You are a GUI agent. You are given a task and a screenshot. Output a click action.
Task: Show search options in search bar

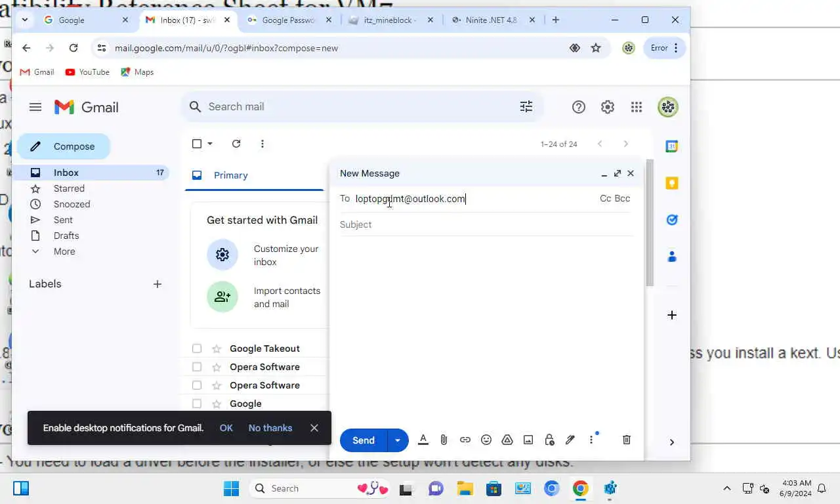pyautogui.click(x=526, y=106)
